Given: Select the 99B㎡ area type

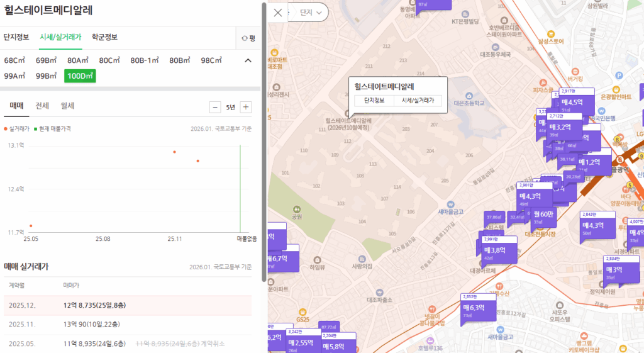Looking at the screenshot, I should (x=46, y=76).
